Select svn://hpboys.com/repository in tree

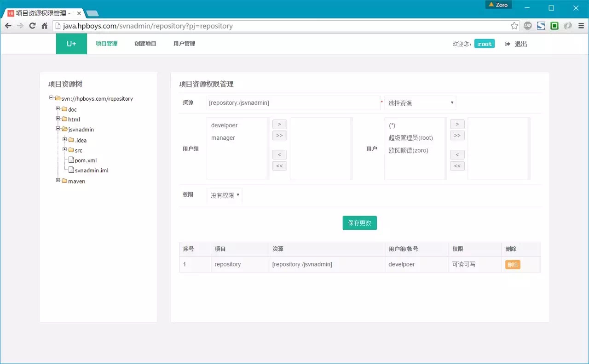point(97,98)
